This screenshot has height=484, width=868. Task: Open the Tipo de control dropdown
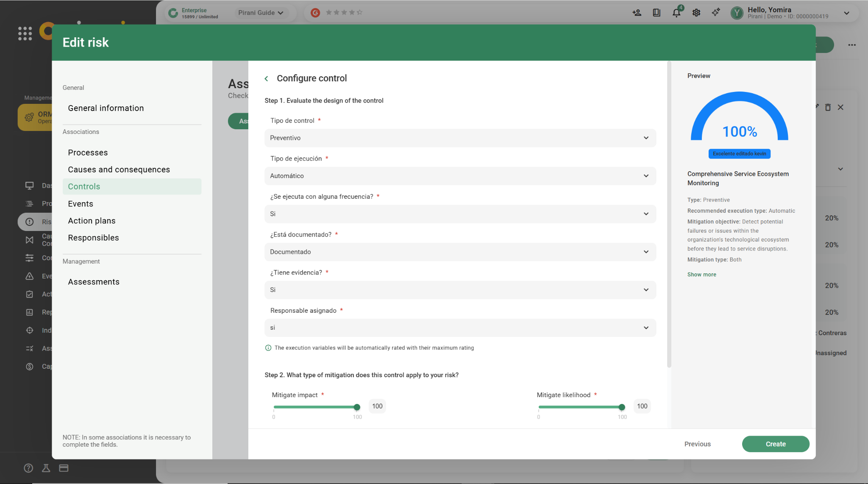(x=460, y=138)
